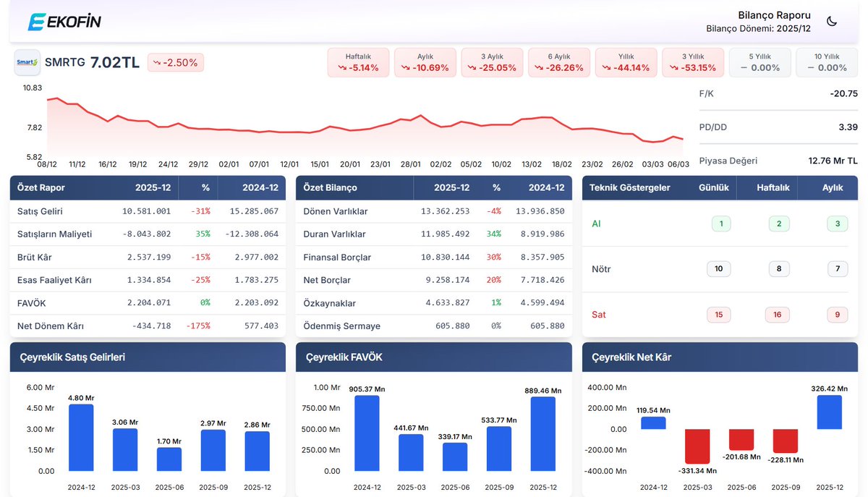
Task: Click the Çeyreklik FAVÖK chart title
Action: click(x=344, y=357)
